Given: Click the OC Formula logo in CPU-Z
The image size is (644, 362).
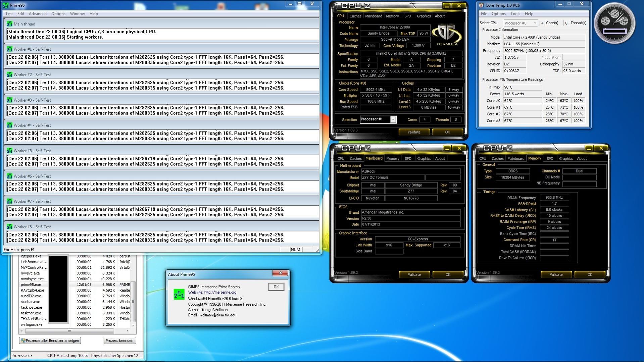Looking at the screenshot, I should pos(447,35).
